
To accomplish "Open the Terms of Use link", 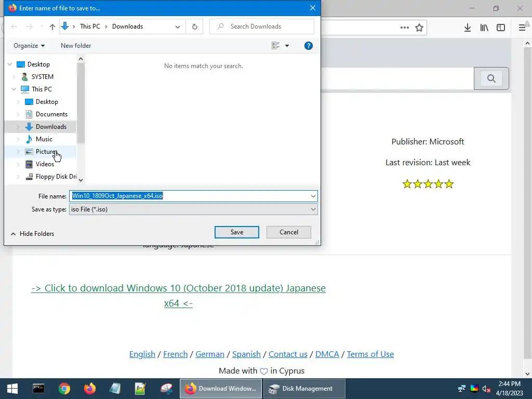I will pos(370,354).
